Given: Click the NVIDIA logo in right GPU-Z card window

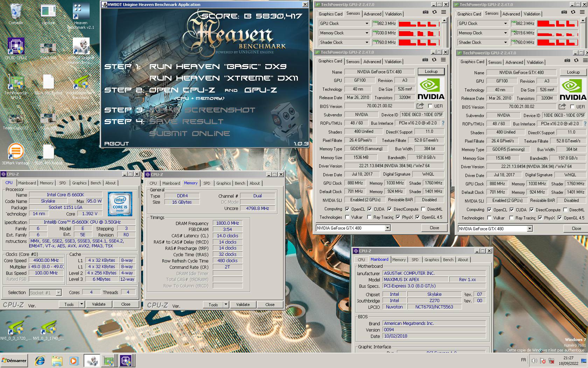Looking at the screenshot, I should [573, 89].
